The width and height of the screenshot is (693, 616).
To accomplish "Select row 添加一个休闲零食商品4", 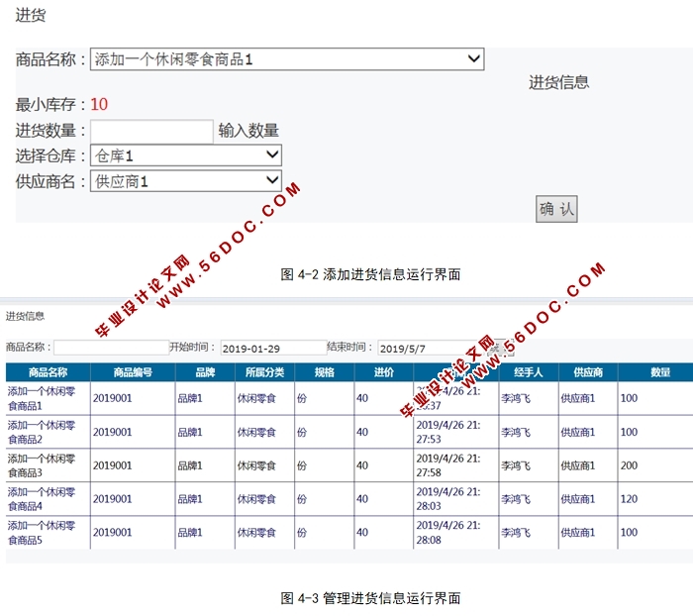I will (x=349, y=499).
